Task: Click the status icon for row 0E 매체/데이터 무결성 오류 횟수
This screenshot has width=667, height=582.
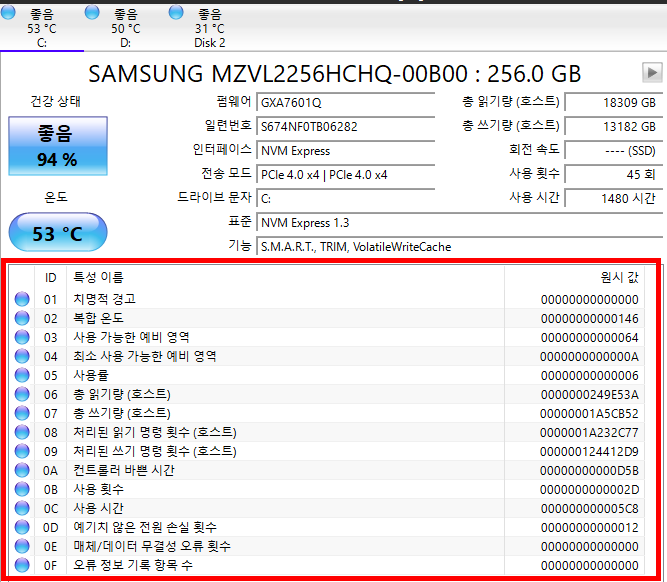Action: tap(22, 546)
